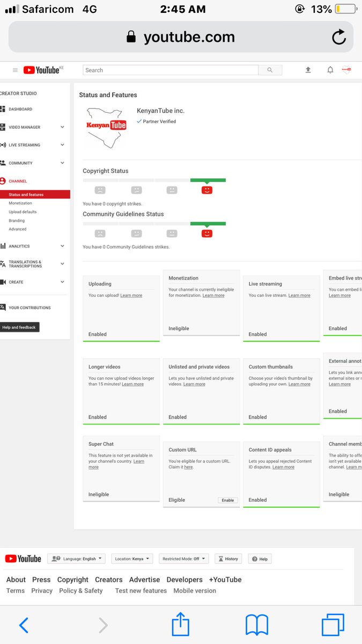Open the Safari share sheet
Viewport: 362px width, 644px height.
click(181, 624)
